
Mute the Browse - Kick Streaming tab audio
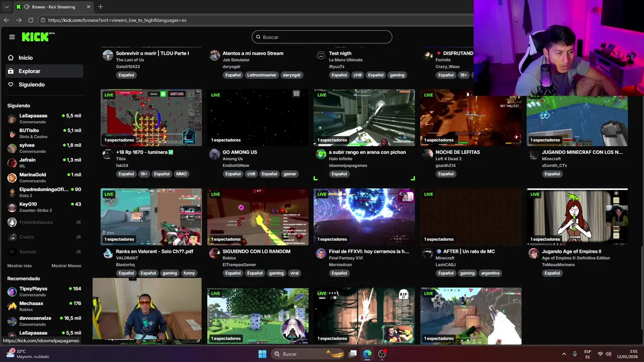[26, 7]
